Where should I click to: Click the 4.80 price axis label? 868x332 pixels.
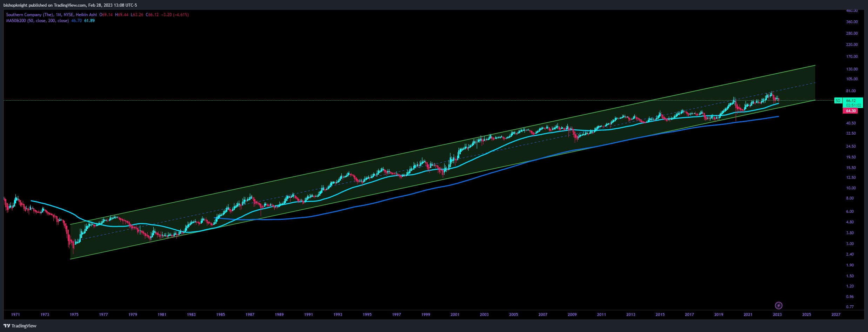click(850, 222)
